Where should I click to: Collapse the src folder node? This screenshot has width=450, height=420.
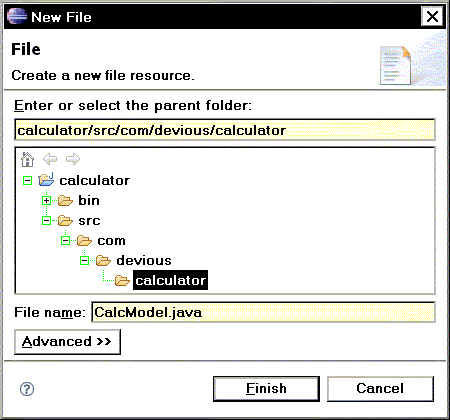point(46,221)
